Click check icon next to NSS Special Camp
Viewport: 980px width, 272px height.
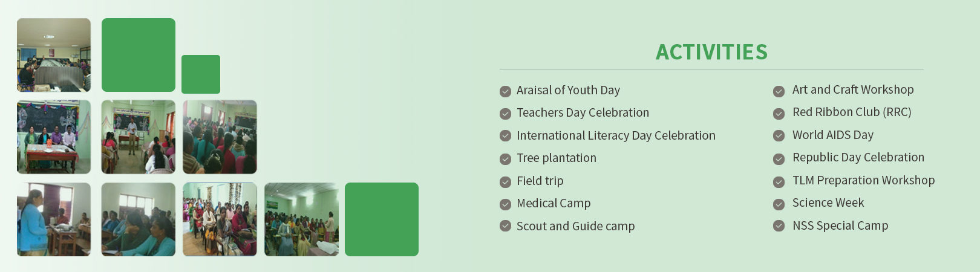tap(779, 226)
